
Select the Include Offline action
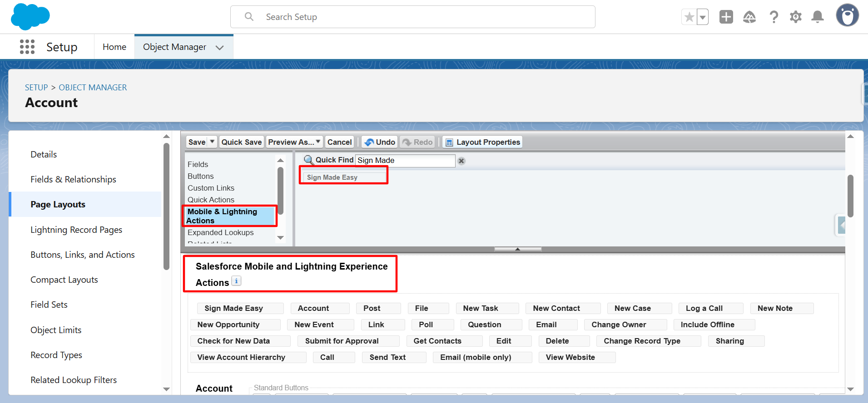click(x=714, y=324)
